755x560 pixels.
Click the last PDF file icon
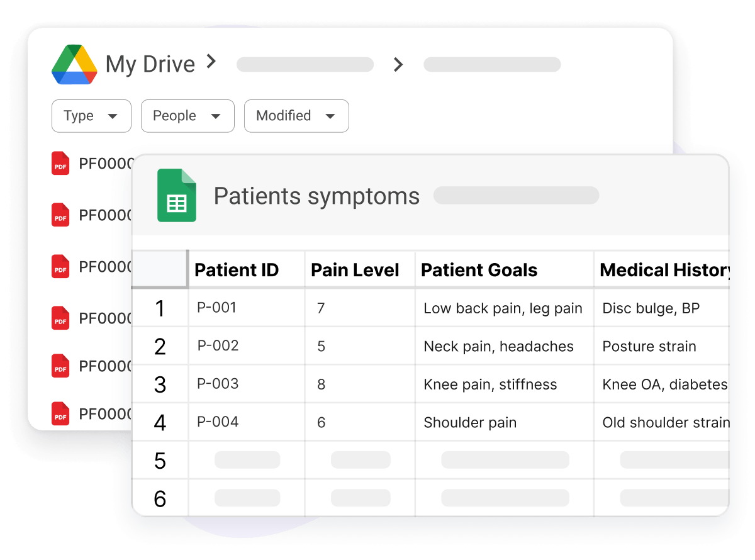coord(60,414)
